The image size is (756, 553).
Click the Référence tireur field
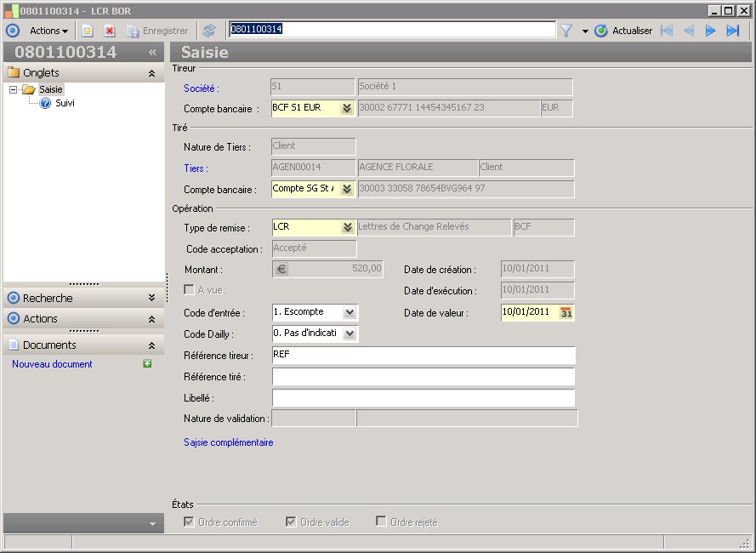tap(423, 355)
